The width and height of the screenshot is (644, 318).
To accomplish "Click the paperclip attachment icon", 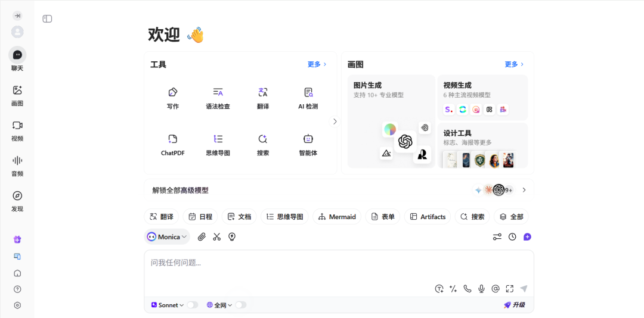I will 202,237.
